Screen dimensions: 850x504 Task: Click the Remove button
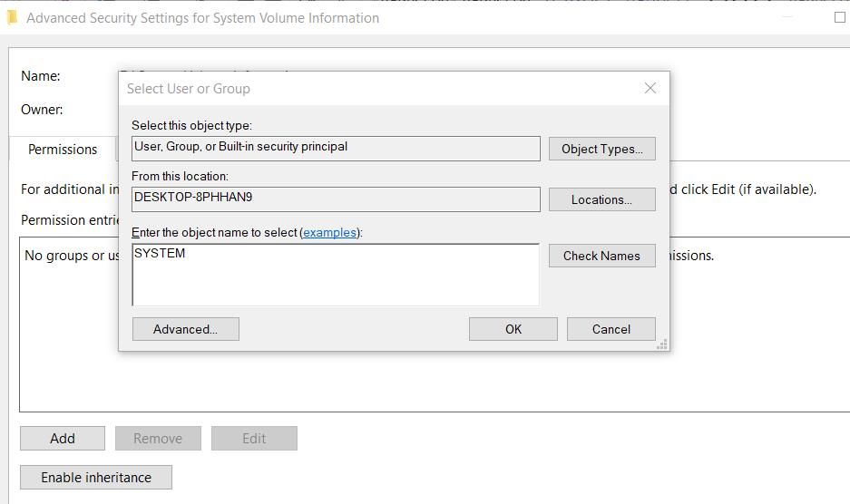coord(158,439)
